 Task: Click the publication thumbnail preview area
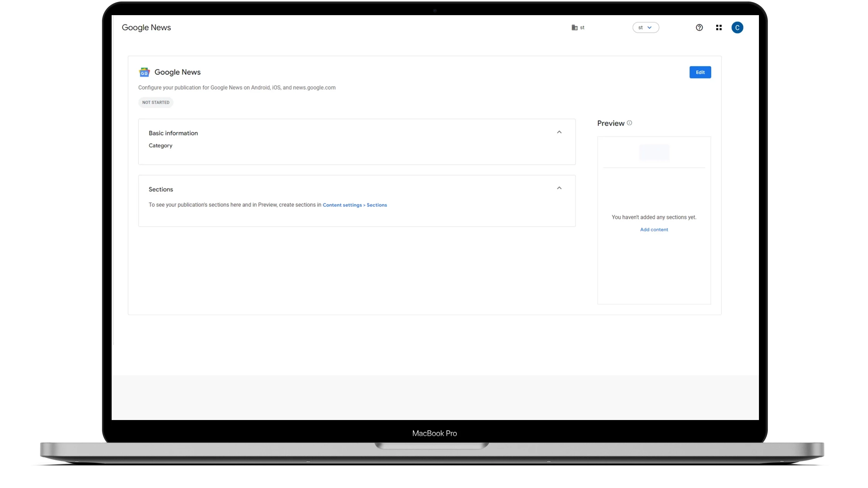point(653,153)
